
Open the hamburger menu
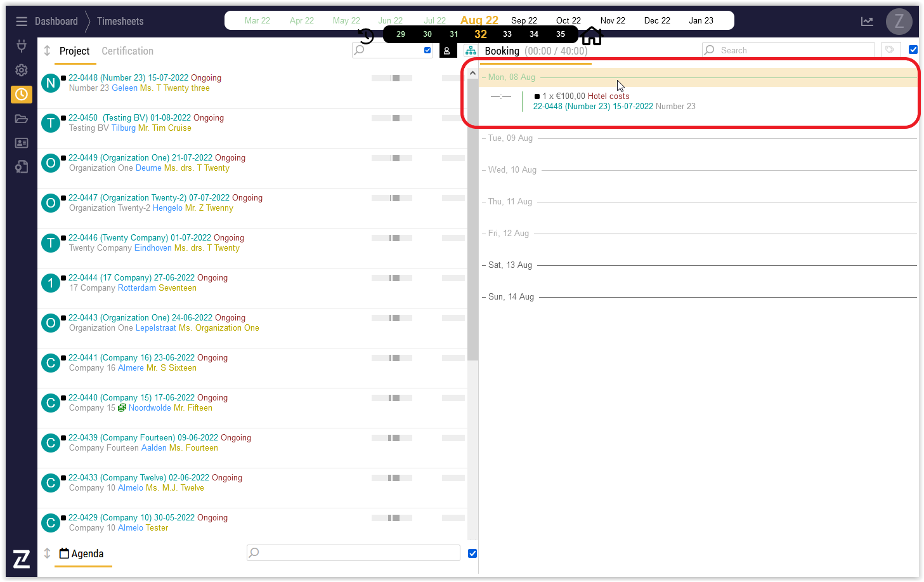(x=22, y=22)
